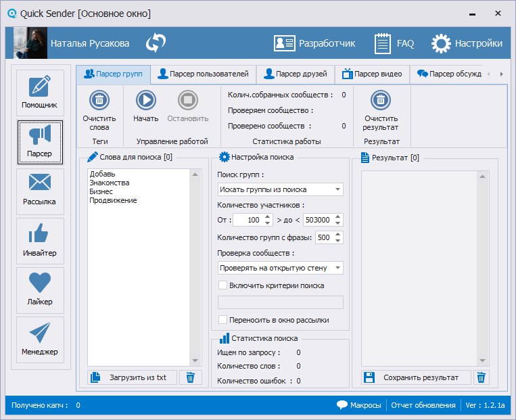Increase the до maximum participants value
The width and height of the screenshot is (516, 420).
[x=338, y=217]
